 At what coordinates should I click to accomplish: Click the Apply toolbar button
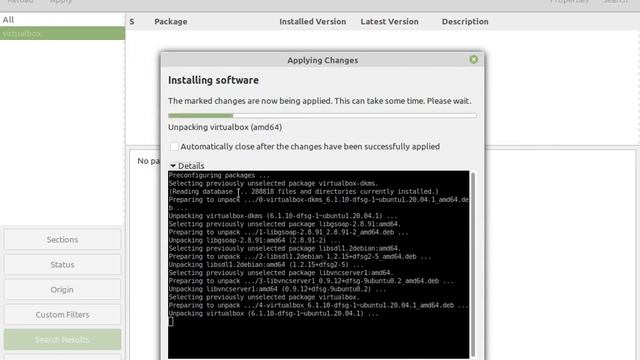pos(61,2)
